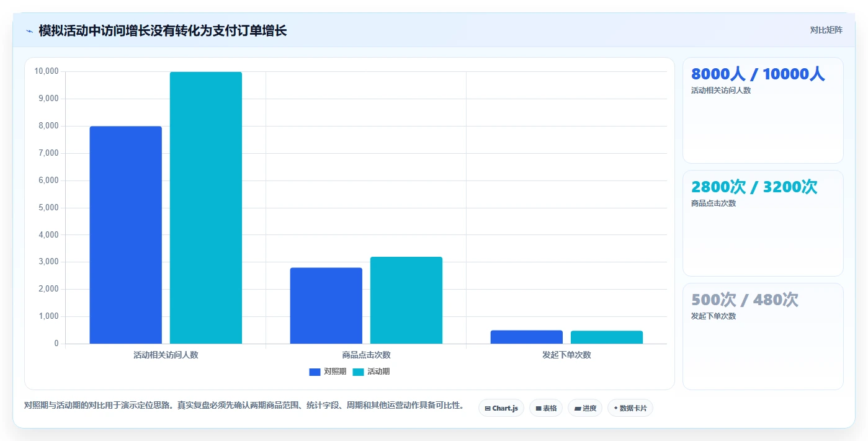
Task: Click the 活动相关访问人数 x-axis label
Action: (166, 355)
